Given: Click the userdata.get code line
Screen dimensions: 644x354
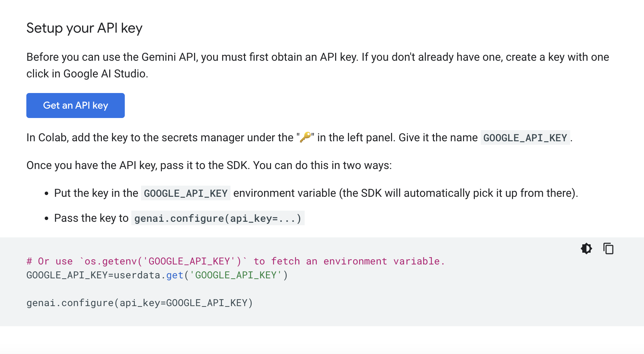Looking at the screenshot, I should (157, 275).
